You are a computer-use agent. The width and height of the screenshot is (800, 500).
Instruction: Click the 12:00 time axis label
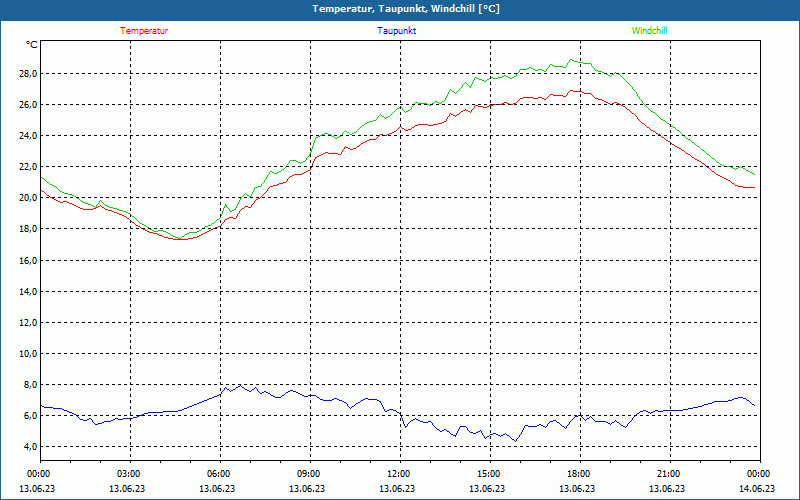click(397, 473)
